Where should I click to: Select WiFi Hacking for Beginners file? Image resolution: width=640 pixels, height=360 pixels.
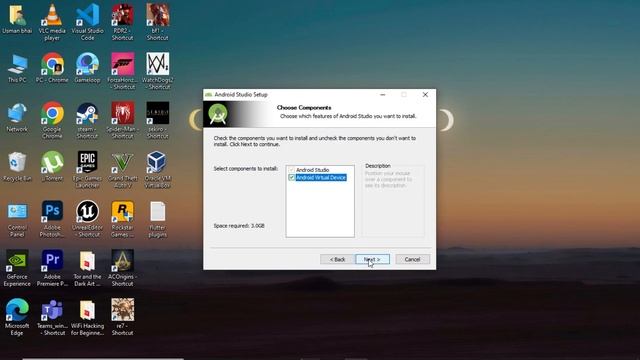(x=87, y=310)
